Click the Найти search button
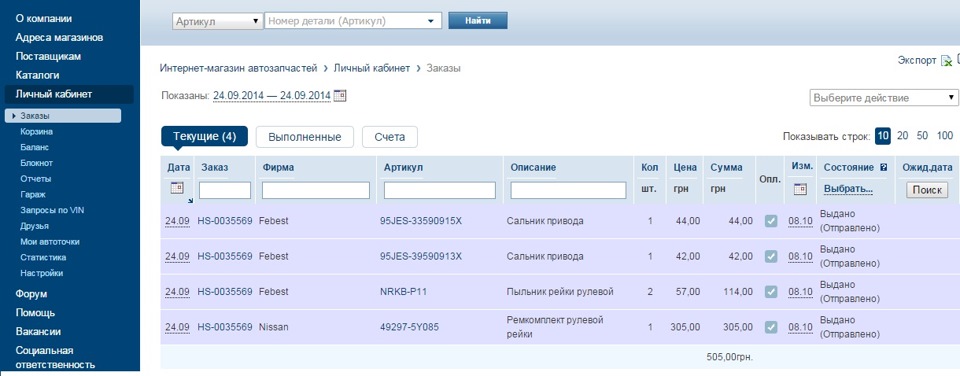This screenshot has width=960, height=376. 478,21
